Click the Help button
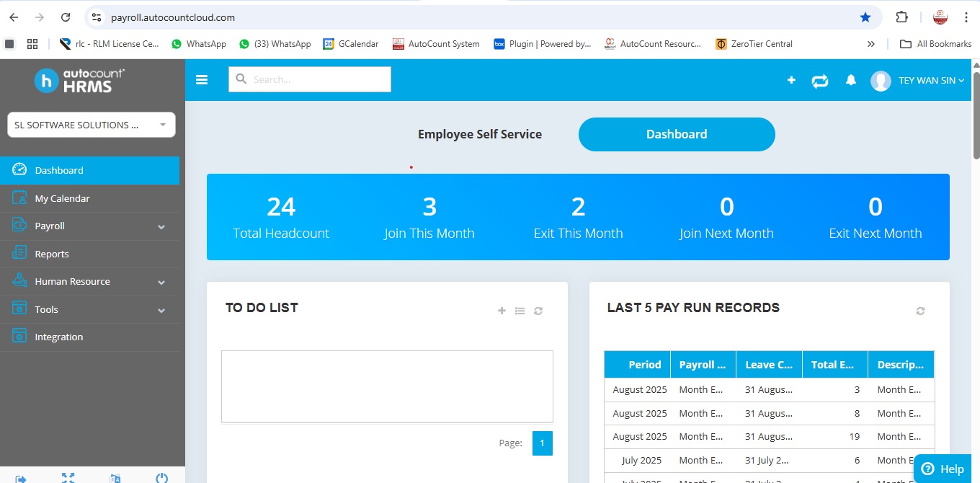980x483 pixels. [x=943, y=469]
